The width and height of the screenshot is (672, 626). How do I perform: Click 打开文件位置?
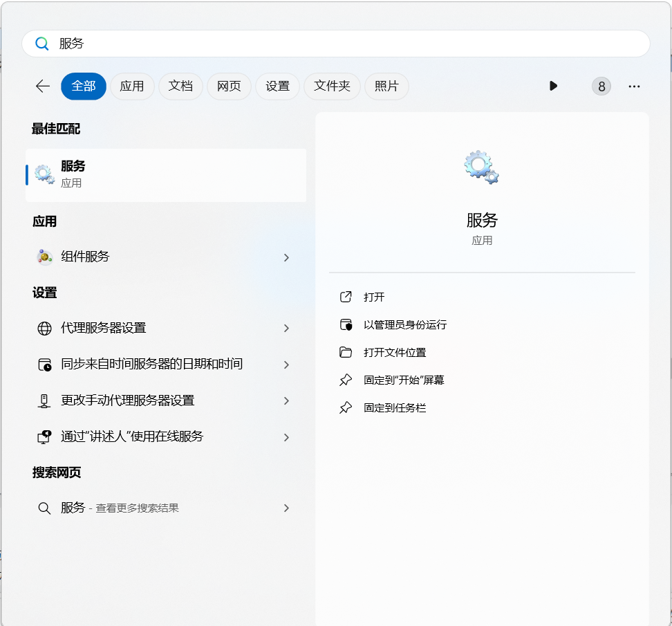click(x=395, y=353)
